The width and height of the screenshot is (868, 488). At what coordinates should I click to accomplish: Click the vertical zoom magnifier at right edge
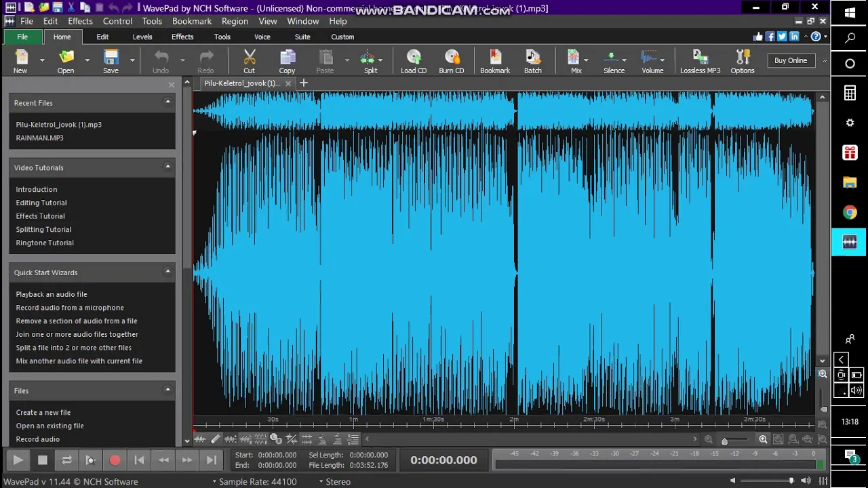pos(823,374)
